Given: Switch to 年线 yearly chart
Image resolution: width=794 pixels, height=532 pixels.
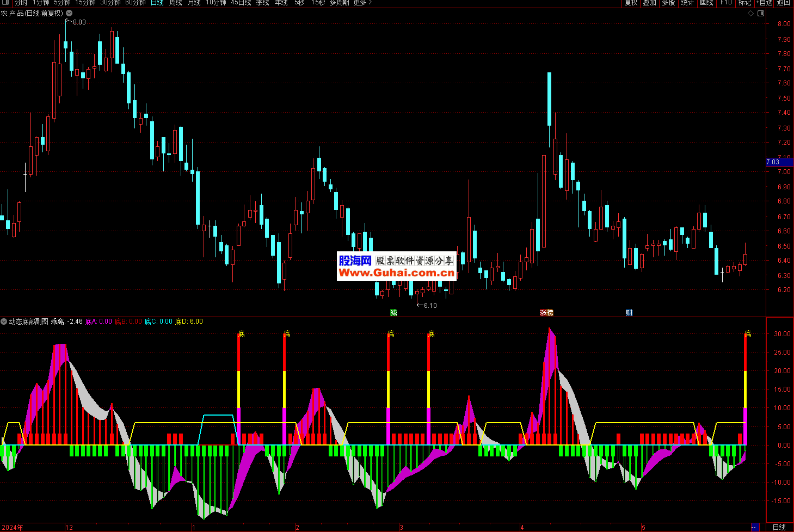Looking at the screenshot, I should point(281,3).
